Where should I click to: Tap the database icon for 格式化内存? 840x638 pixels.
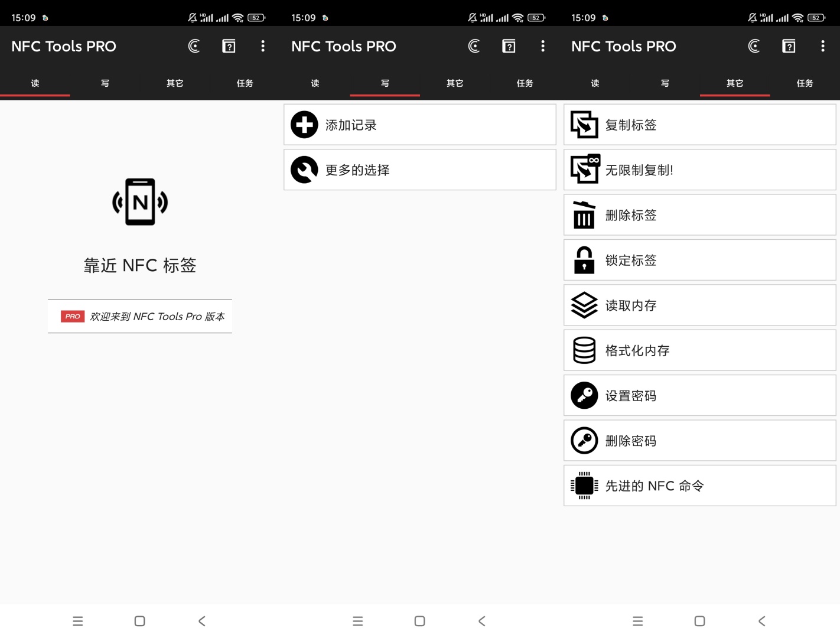pyautogui.click(x=584, y=350)
